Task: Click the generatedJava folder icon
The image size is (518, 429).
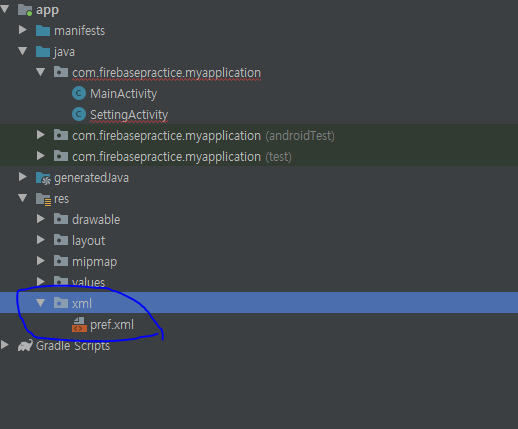Action: (x=43, y=178)
